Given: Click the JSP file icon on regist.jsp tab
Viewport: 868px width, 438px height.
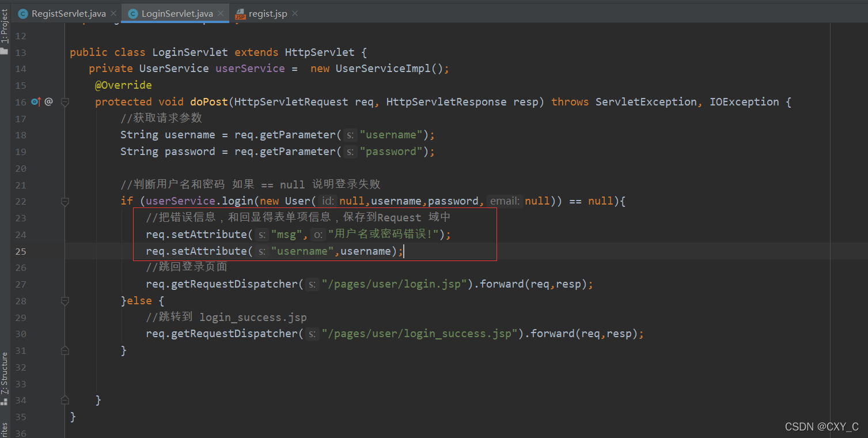Looking at the screenshot, I should click(240, 14).
